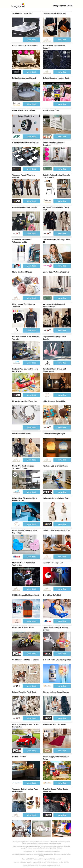This screenshot has width=83, height=868.
Task: View deal for Strada Plush Divan Bed
Action: coord(31,40)
